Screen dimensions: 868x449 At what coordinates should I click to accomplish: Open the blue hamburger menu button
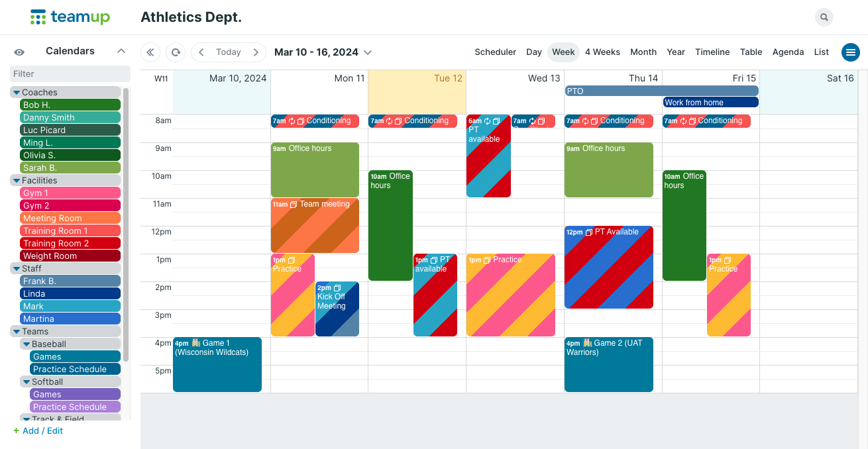click(x=850, y=52)
